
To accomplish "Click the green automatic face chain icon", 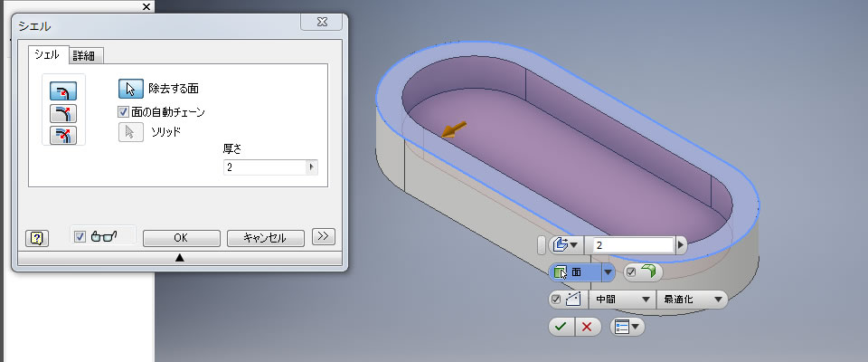I will (648, 271).
